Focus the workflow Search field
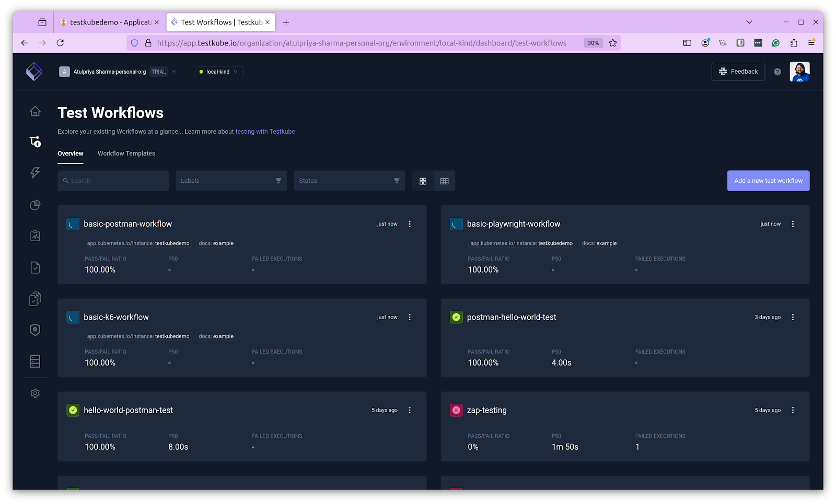Image resolution: width=836 pixels, height=504 pixels. click(x=113, y=181)
